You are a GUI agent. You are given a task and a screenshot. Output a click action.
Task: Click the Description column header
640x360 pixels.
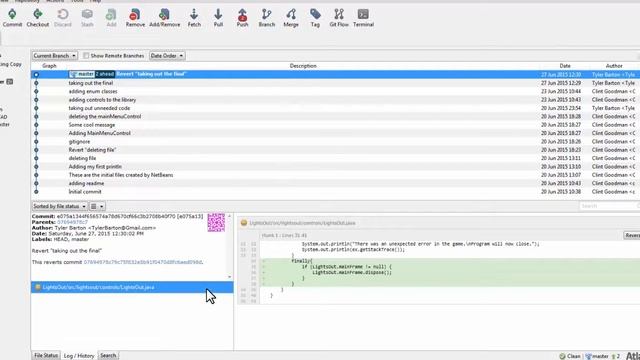[303, 66]
